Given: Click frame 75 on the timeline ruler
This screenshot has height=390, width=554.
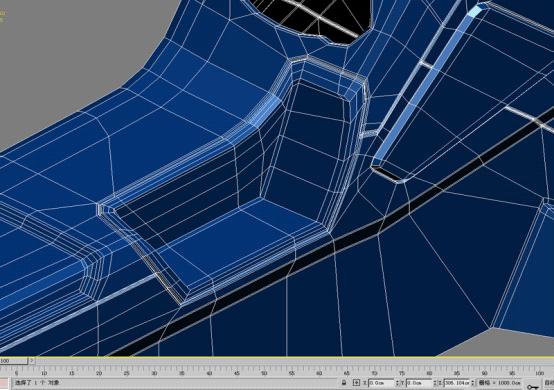Looking at the screenshot, I should click(402, 373).
